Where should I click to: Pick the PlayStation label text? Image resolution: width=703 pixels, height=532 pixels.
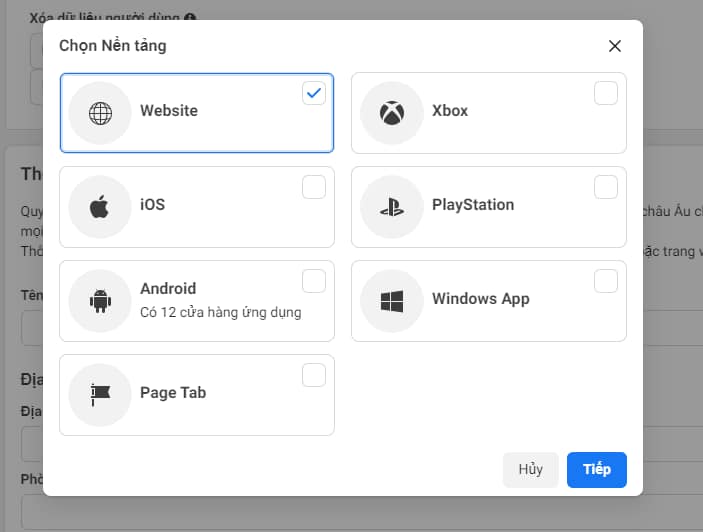click(473, 205)
